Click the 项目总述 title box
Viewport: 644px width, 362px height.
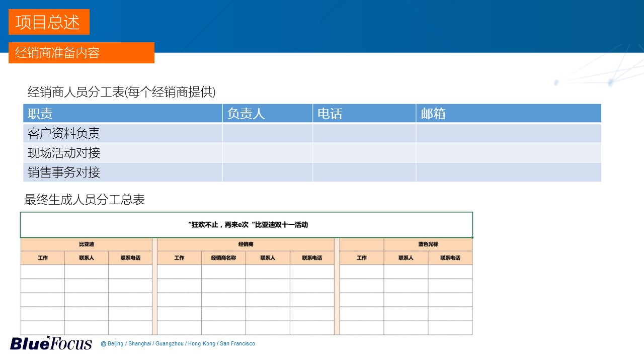(x=49, y=22)
